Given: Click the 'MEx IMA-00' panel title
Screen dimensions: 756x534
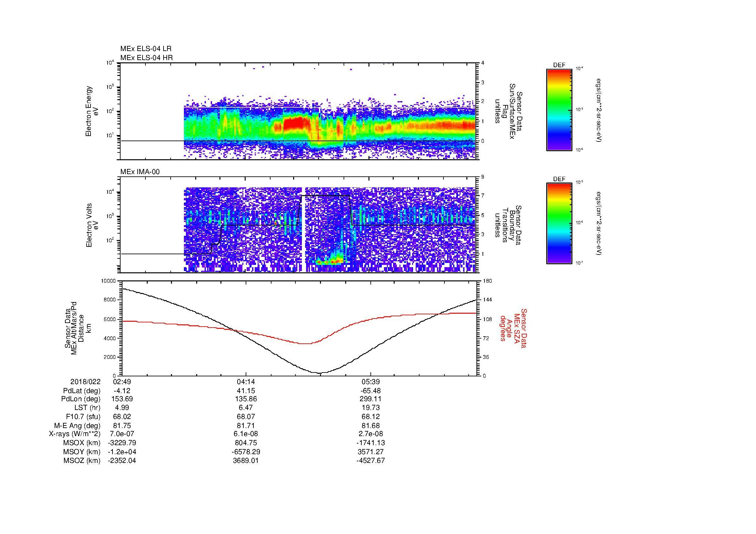Looking at the screenshot, I should (x=140, y=172).
